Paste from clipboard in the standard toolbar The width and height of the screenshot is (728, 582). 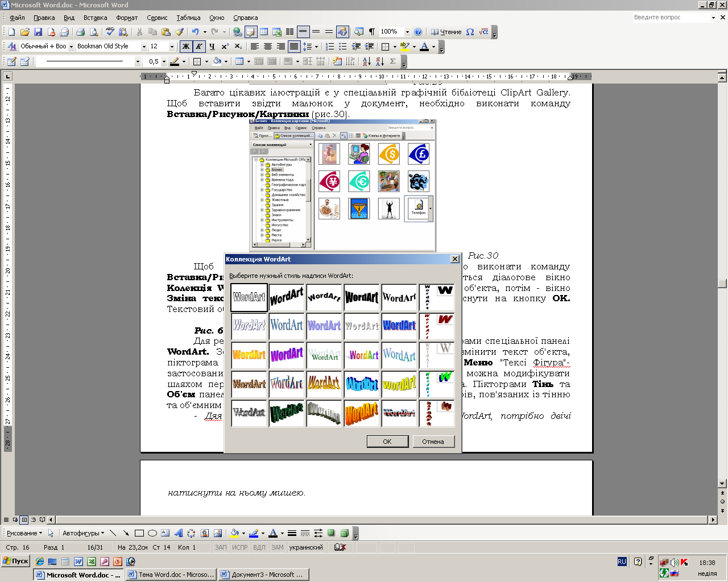166,32
